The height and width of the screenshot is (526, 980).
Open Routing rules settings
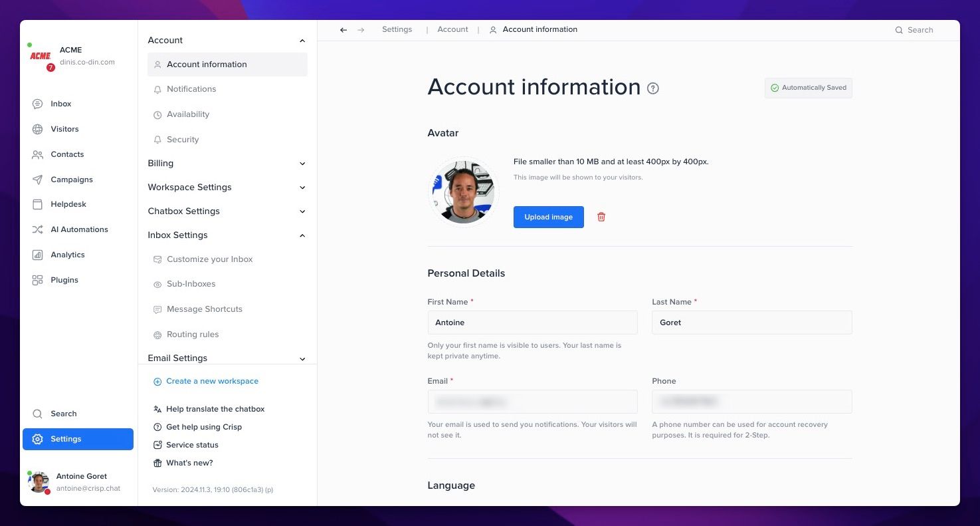pyautogui.click(x=193, y=334)
